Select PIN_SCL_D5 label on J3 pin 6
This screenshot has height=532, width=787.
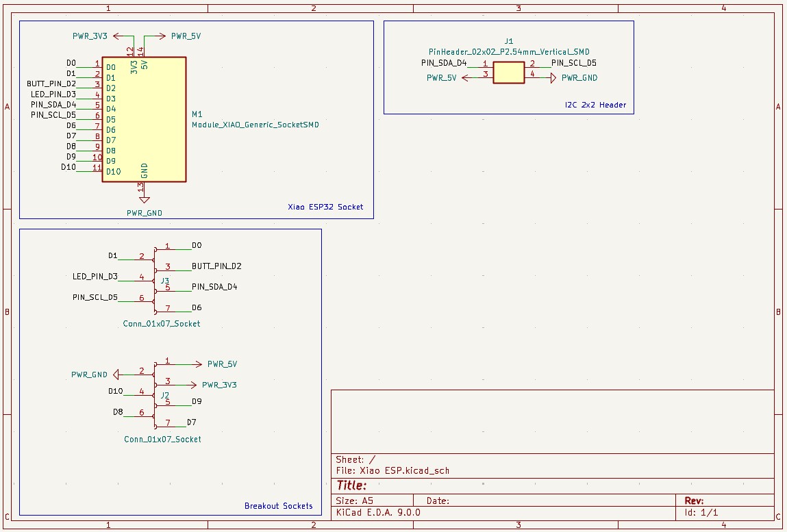tap(95, 297)
